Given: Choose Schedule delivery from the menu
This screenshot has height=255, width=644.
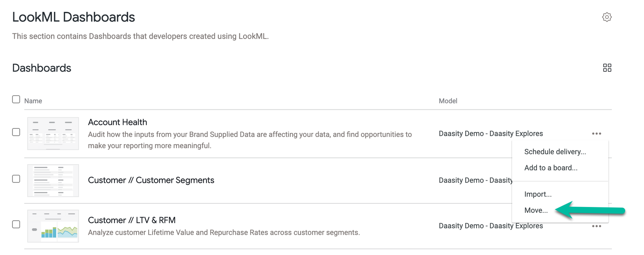Looking at the screenshot, I should 555,152.
